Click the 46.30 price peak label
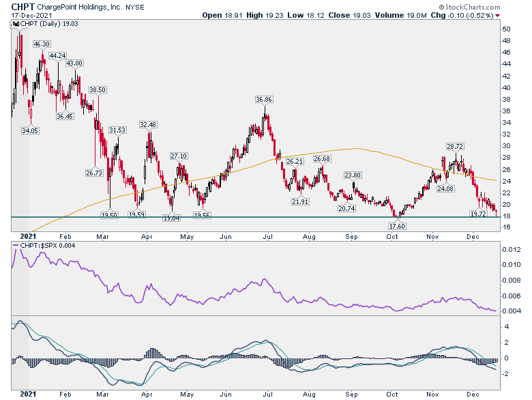Screen dimensions: 532x400 (x=42, y=44)
